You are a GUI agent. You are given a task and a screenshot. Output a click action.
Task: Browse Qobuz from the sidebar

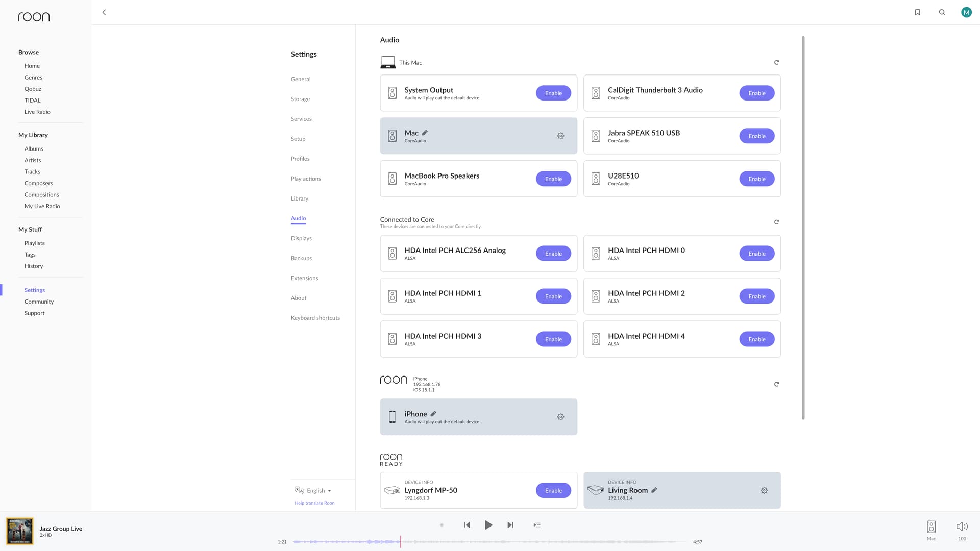33,89
